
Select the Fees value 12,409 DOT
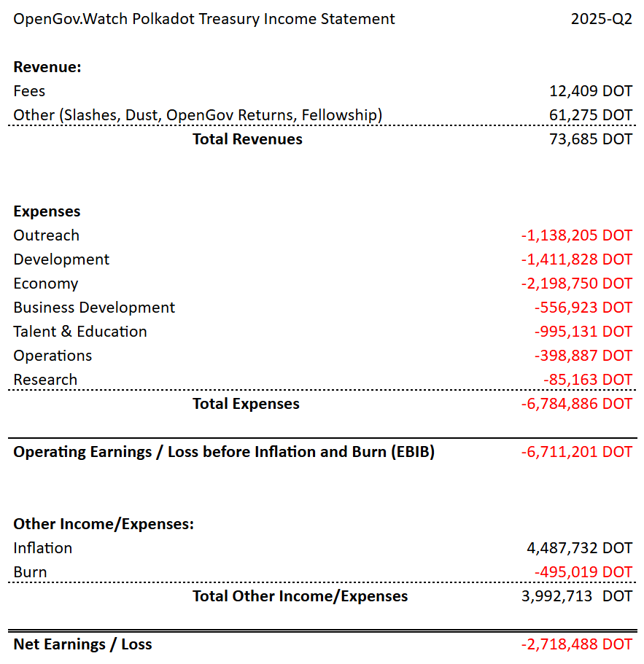pos(591,91)
